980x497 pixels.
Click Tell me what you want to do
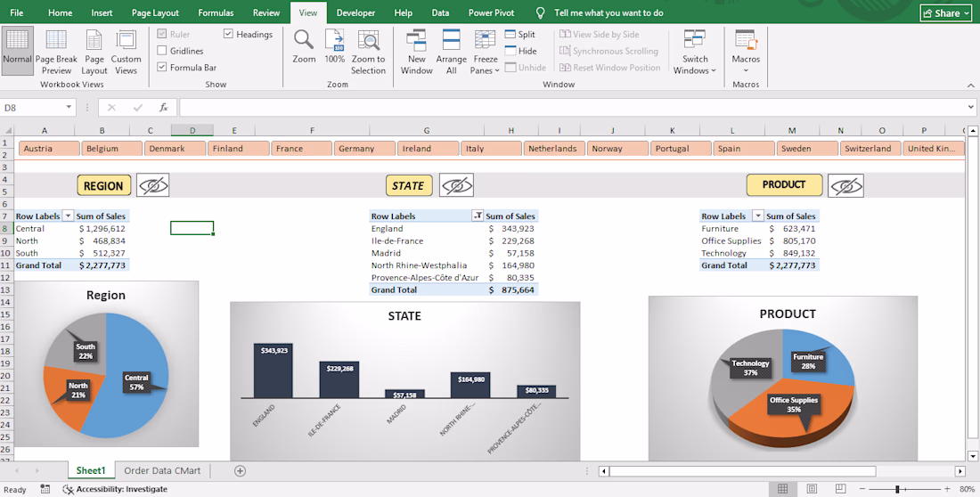608,12
